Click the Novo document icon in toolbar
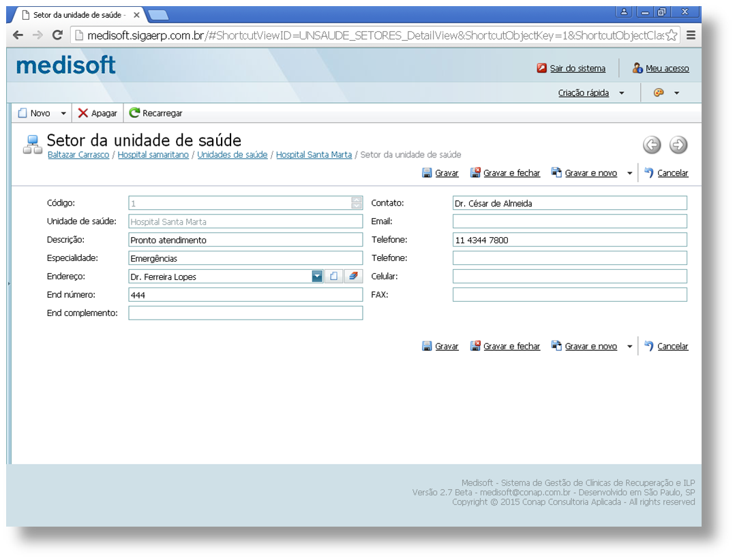The height and width of the screenshot is (560, 735). pos(22,113)
